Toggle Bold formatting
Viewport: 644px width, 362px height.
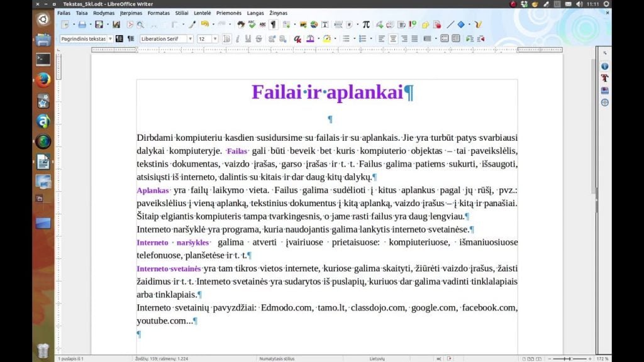(226, 39)
